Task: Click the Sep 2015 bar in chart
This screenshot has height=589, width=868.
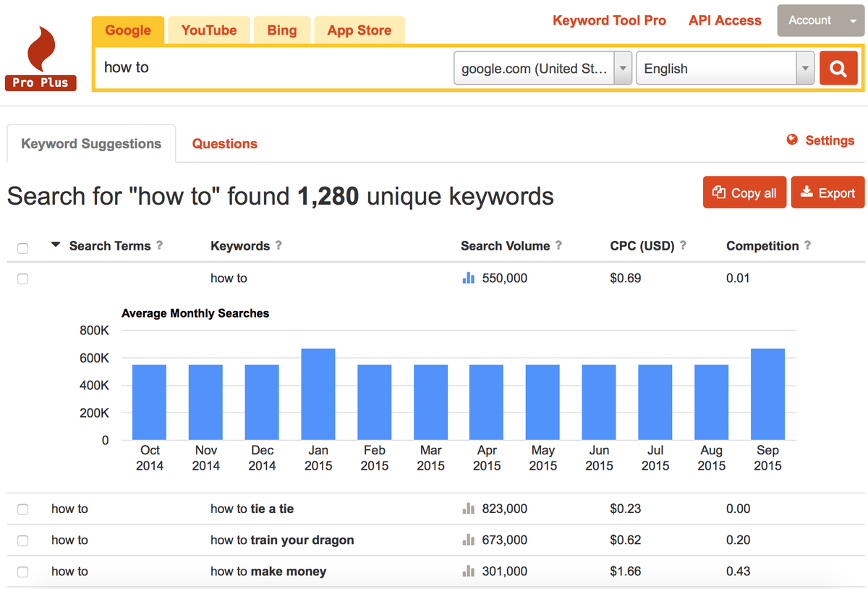Action: pos(767,394)
